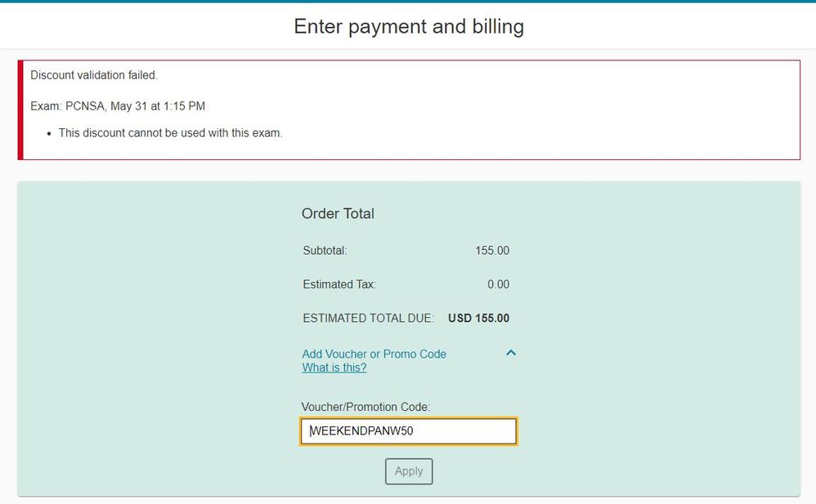Image resolution: width=816 pixels, height=504 pixels.
Task: Focus the Voucher/Promotion Code field
Action: click(x=409, y=431)
